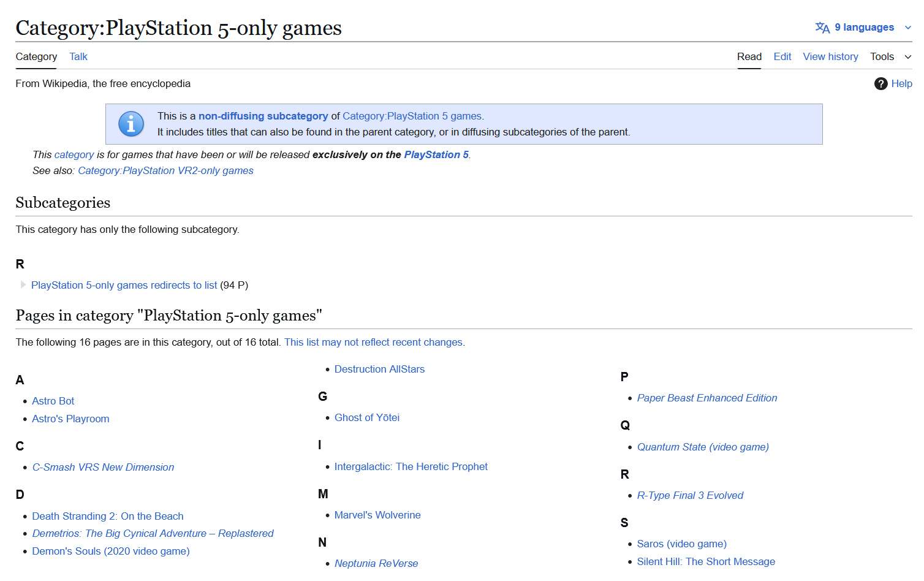Screen dimensions: 924x581
Task: Click 'This list may not reflect recent changes'
Action: pos(373,342)
